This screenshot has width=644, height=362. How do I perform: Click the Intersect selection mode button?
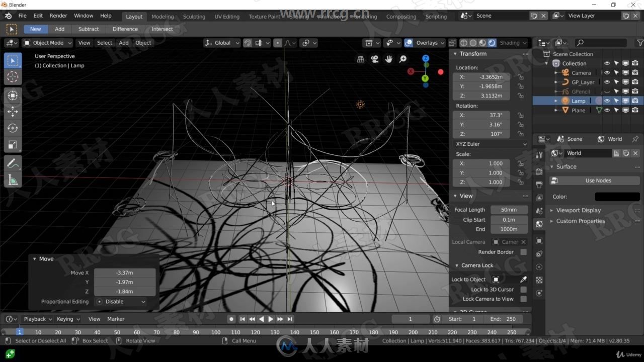162,29
